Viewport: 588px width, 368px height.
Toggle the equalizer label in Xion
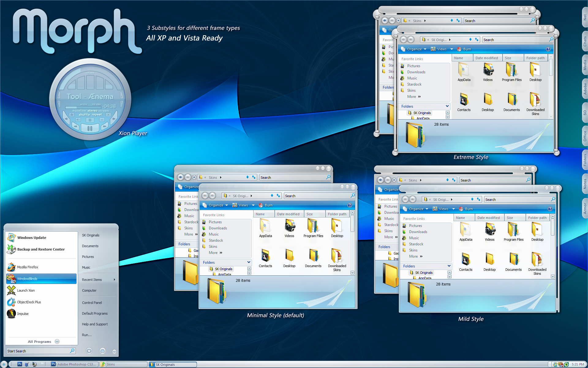click(x=80, y=111)
